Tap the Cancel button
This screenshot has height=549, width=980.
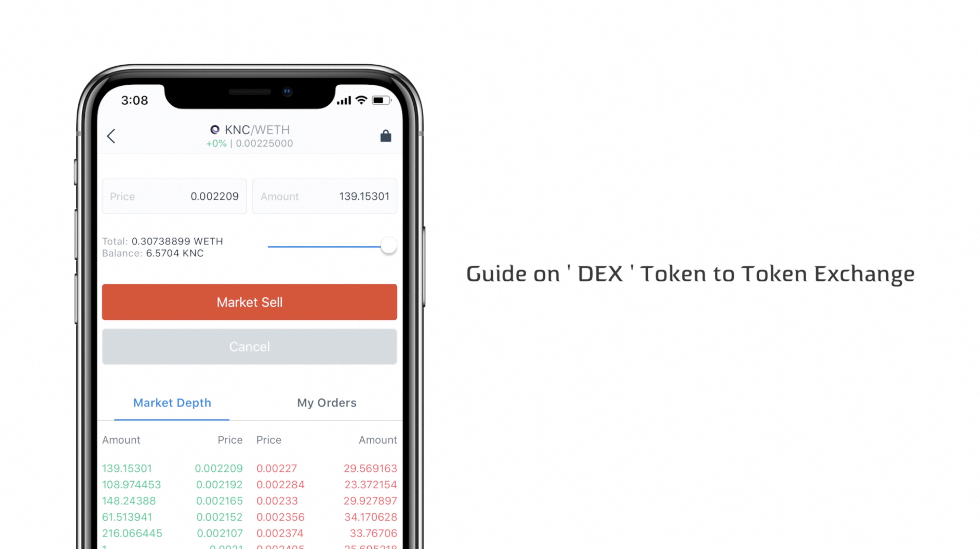[250, 346]
